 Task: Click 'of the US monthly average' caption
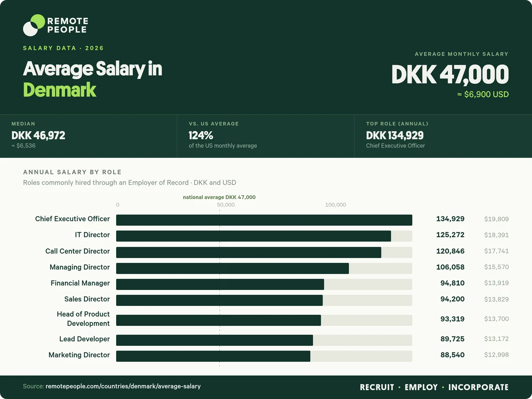pyautogui.click(x=223, y=145)
